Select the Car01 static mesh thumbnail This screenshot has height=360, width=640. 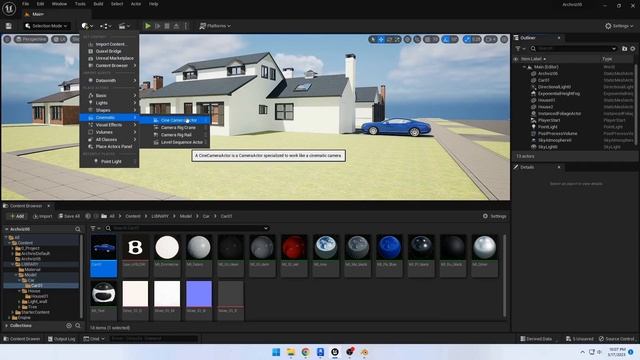coord(103,256)
